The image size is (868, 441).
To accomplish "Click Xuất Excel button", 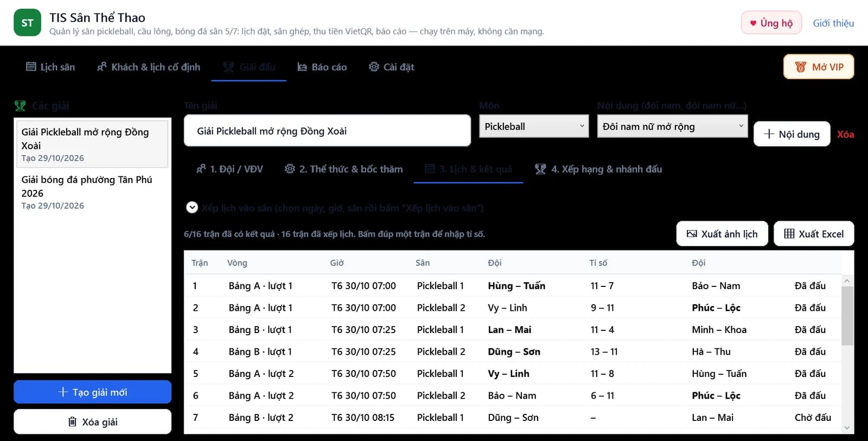I will point(814,234).
